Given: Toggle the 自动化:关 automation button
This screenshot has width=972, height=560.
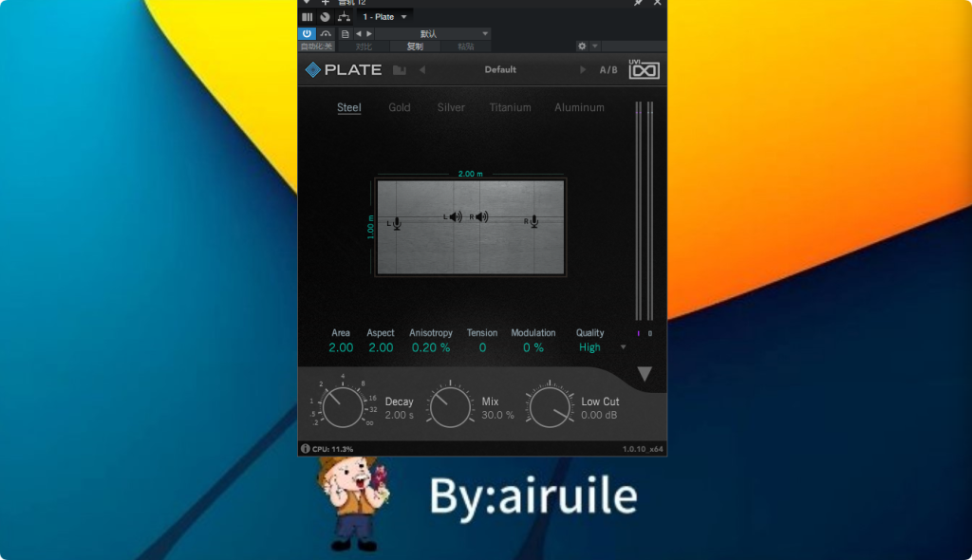Looking at the screenshot, I should (x=317, y=47).
